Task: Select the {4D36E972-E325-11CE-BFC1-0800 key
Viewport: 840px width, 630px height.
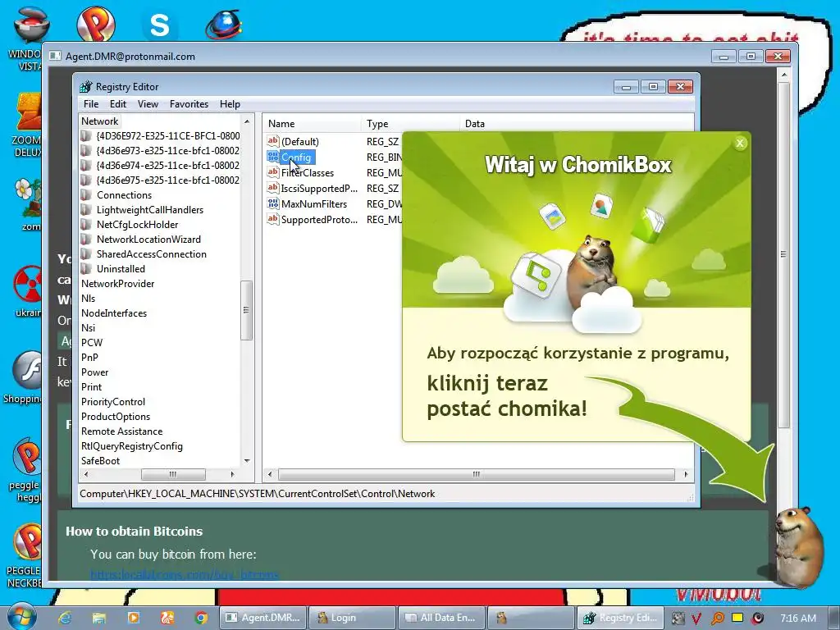Action: [167, 136]
